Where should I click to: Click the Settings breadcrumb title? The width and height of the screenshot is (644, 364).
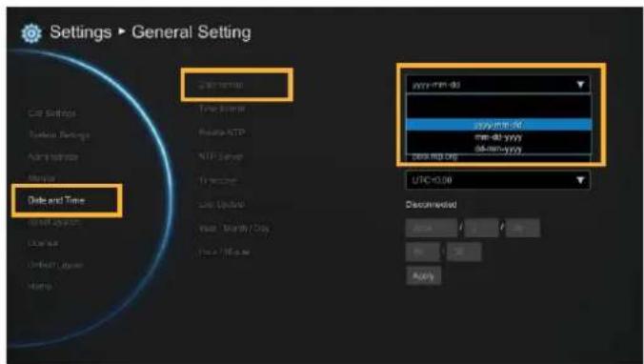80,32
